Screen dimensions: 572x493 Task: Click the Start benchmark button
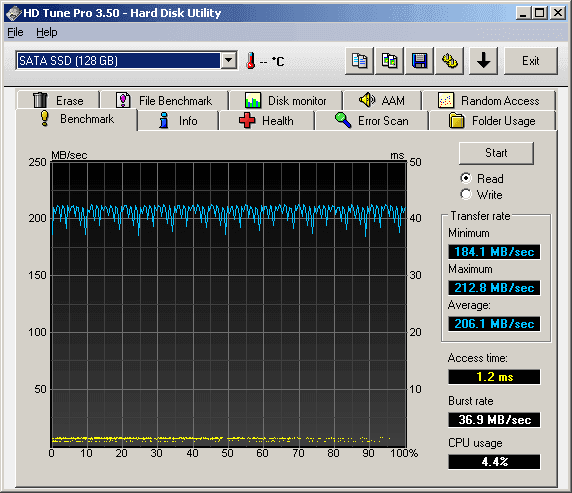(x=496, y=153)
